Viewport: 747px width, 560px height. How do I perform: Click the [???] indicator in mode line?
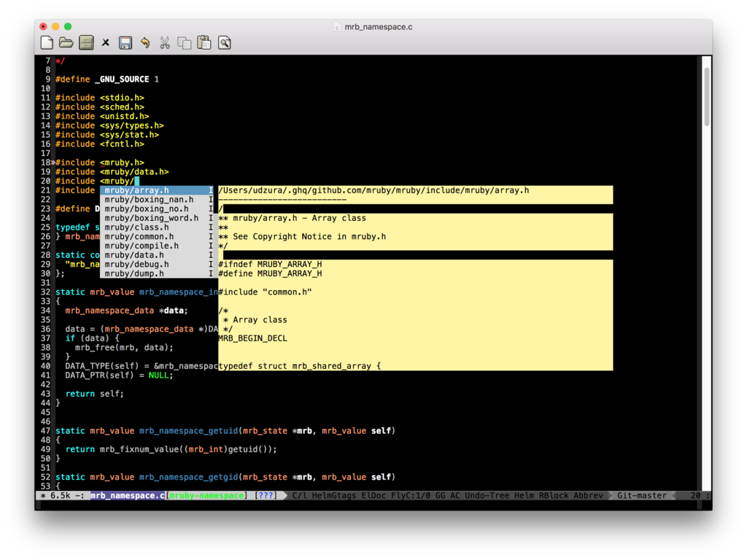coord(266,496)
